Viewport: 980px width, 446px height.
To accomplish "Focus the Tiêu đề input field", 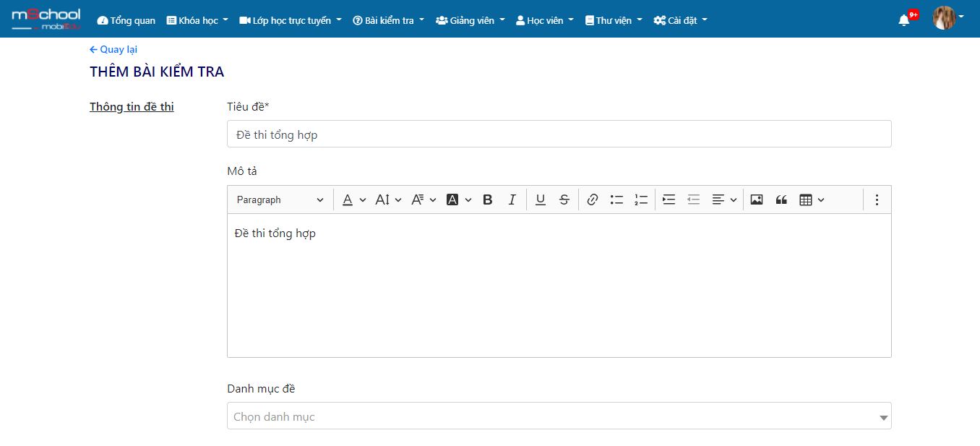I will click(559, 134).
